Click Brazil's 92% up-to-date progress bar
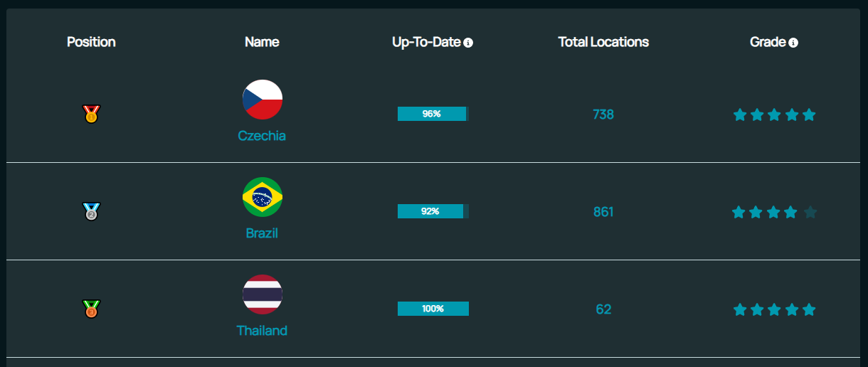The height and width of the screenshot is (367, 868). (x=433, y=211)
